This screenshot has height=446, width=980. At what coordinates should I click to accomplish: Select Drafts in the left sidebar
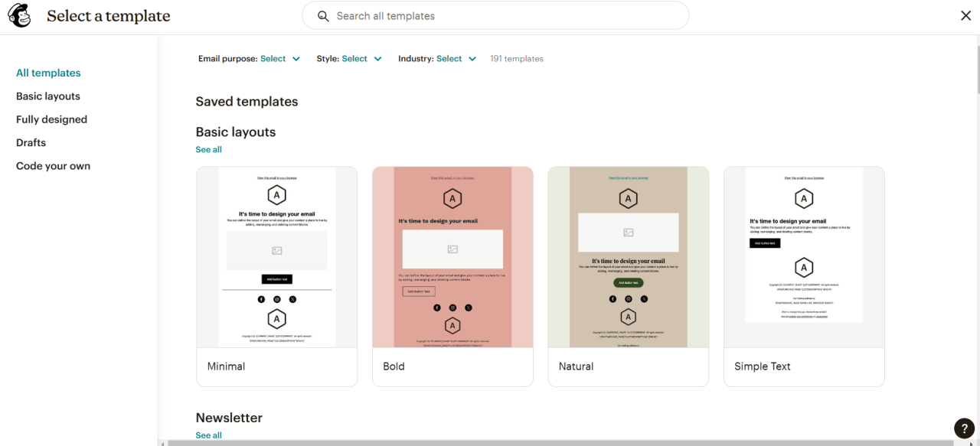pos(31,142)
